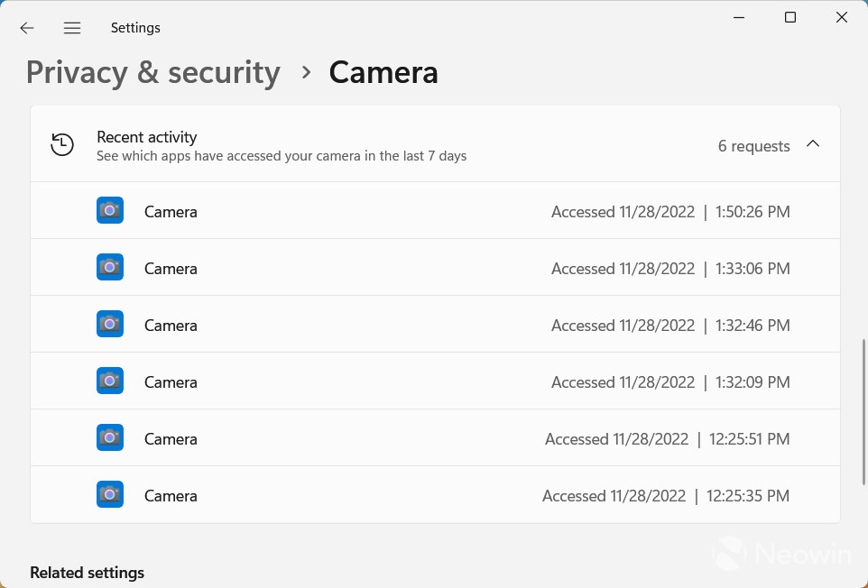The height and width of the screenshot is (588, 868).
Task: Go to Privacy & security breadcrumb
Action: click(x=153, y=72)
